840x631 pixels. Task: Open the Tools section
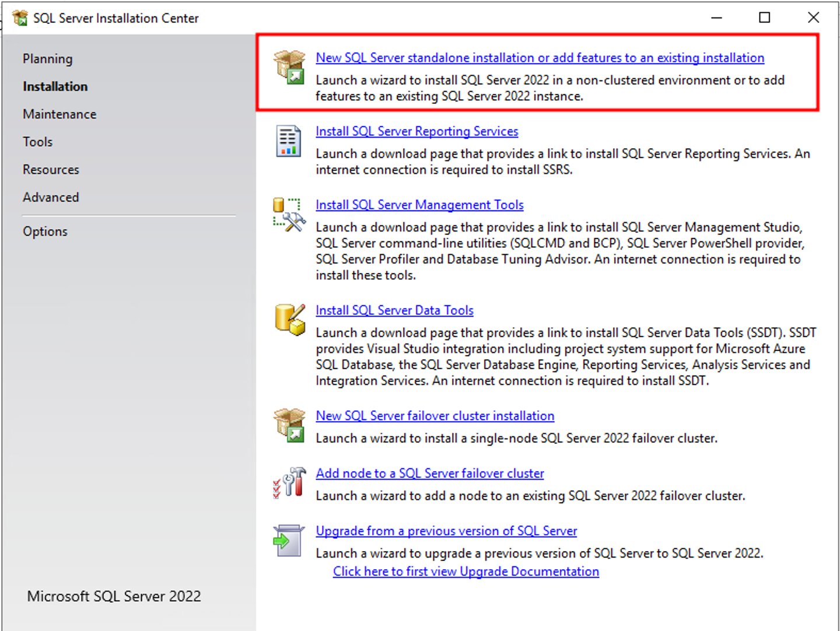(x=37, y=142)
